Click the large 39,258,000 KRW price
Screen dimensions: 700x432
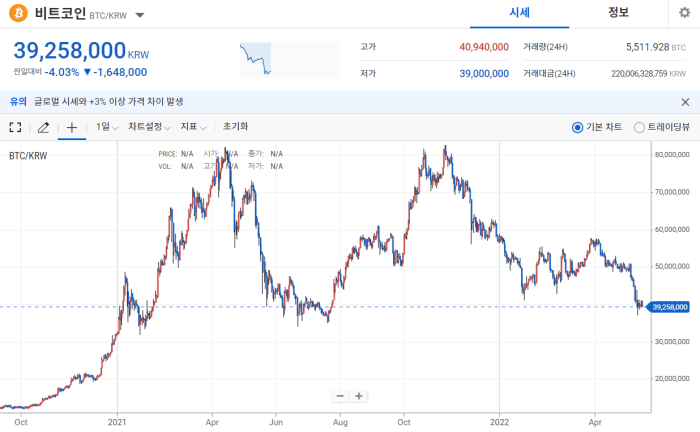[x=81, y=50]
